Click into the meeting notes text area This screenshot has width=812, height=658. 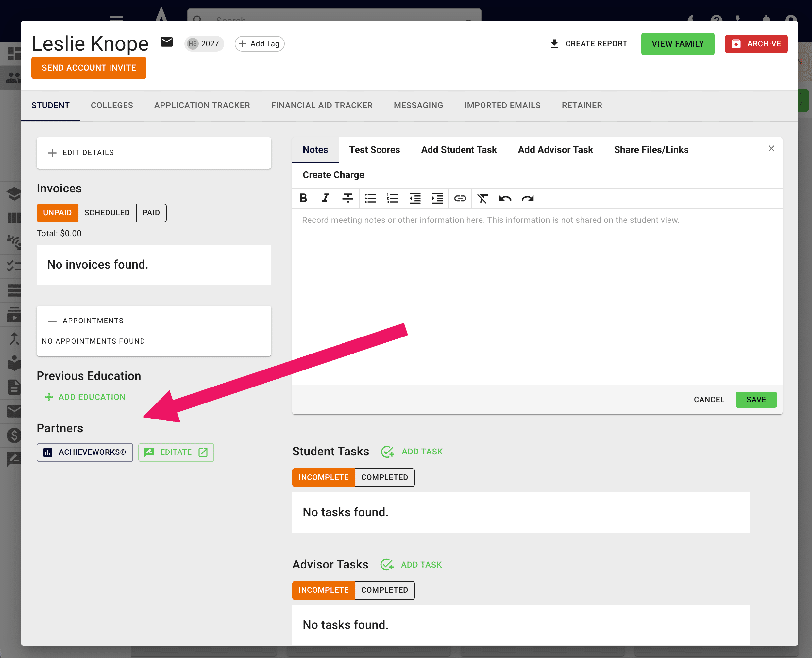coord(537,296)
